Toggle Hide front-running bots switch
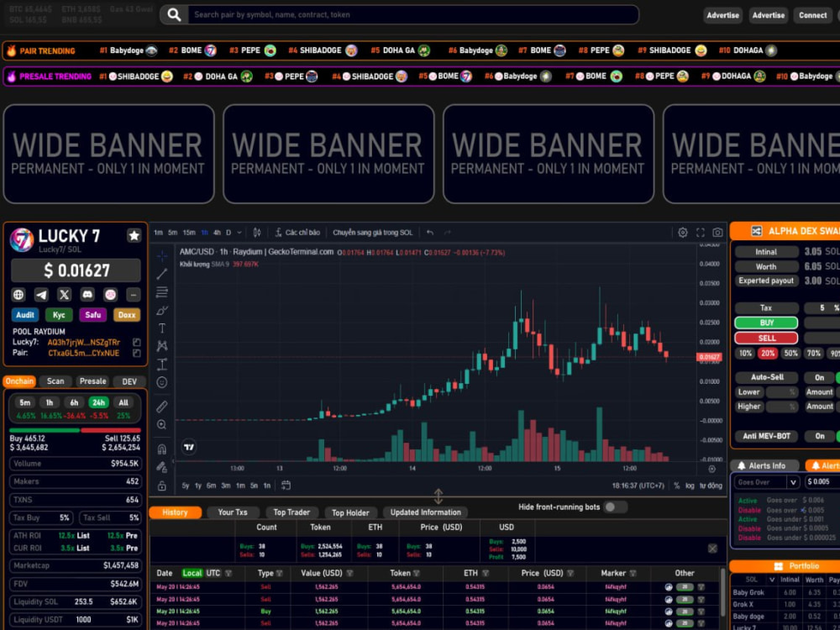 [615, 507]
